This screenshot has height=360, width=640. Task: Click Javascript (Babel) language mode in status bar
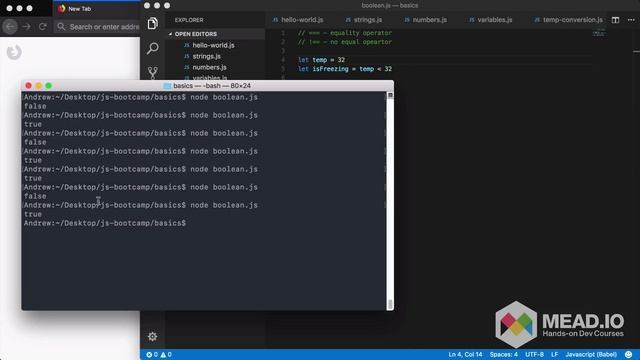(591, 354)
